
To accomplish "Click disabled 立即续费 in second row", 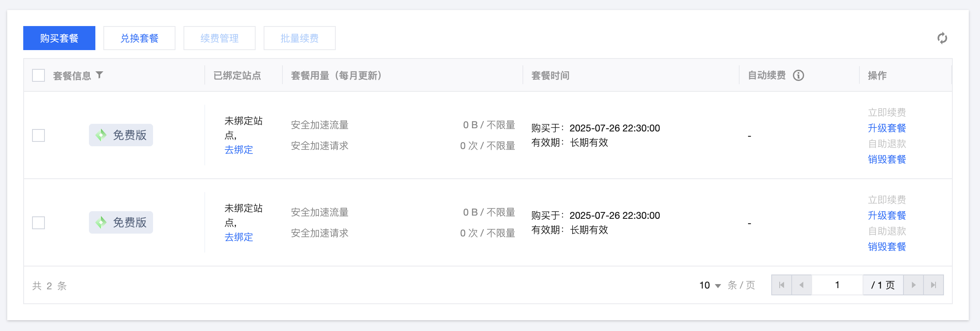I will click(887, 200).
